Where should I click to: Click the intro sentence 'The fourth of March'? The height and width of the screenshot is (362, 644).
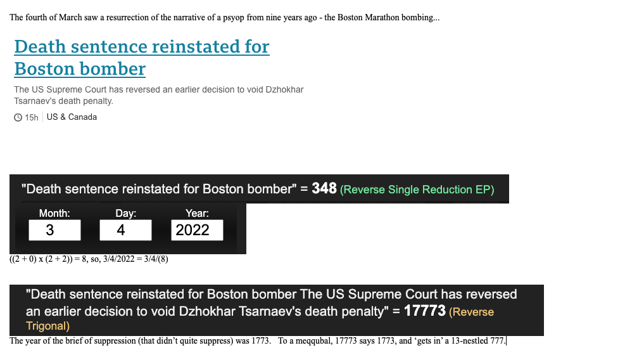click(x=224, y=17)
